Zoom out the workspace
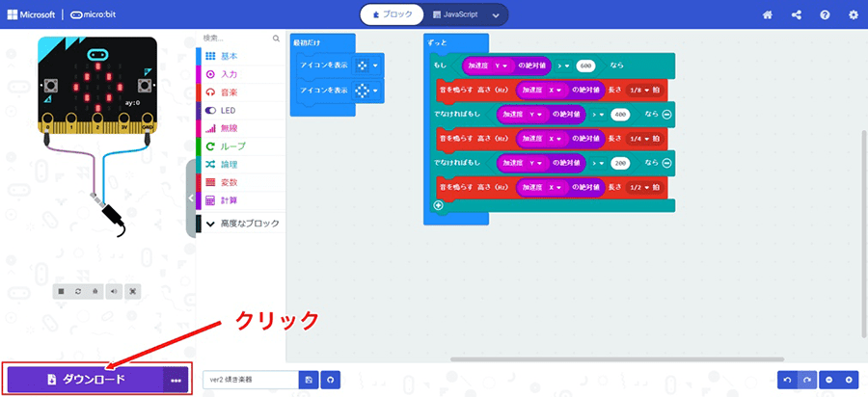The height and width of the screenshot is (397, 868). pyautogui.click(x=829, y=380)
